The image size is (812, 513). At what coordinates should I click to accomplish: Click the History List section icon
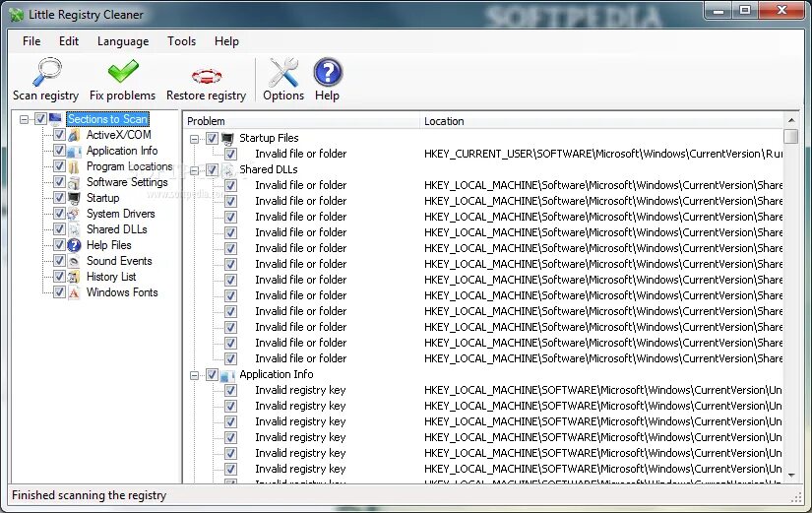pyautogui.click(x=74, y=277)
